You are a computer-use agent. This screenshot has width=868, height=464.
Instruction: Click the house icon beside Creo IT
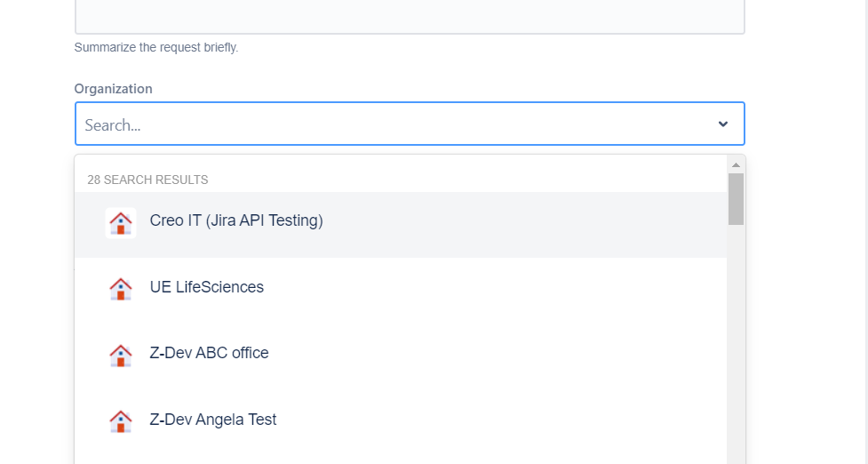pyautogui.click(x=121, y=222)
